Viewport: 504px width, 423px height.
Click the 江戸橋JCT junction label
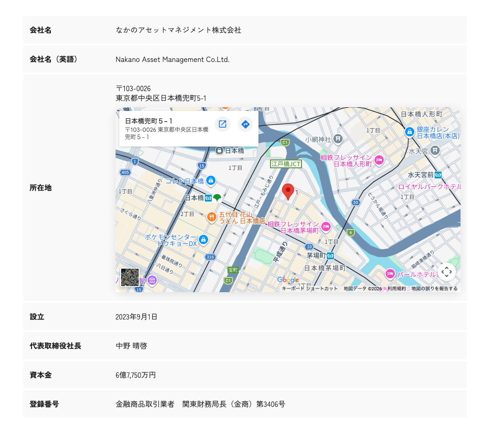click(x=286, y=164)
